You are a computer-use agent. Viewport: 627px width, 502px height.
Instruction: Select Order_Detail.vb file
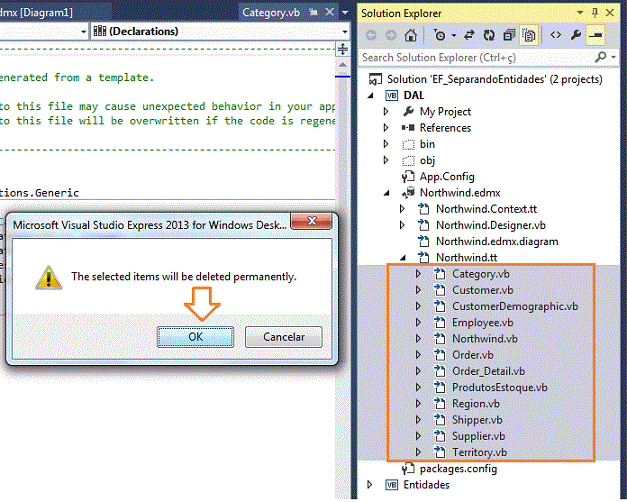click(x=488, y=371)
